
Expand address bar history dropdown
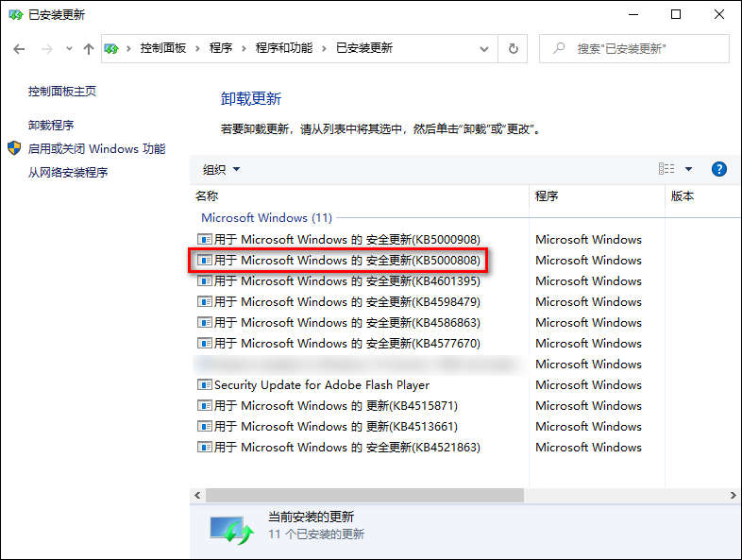(483, 49)
